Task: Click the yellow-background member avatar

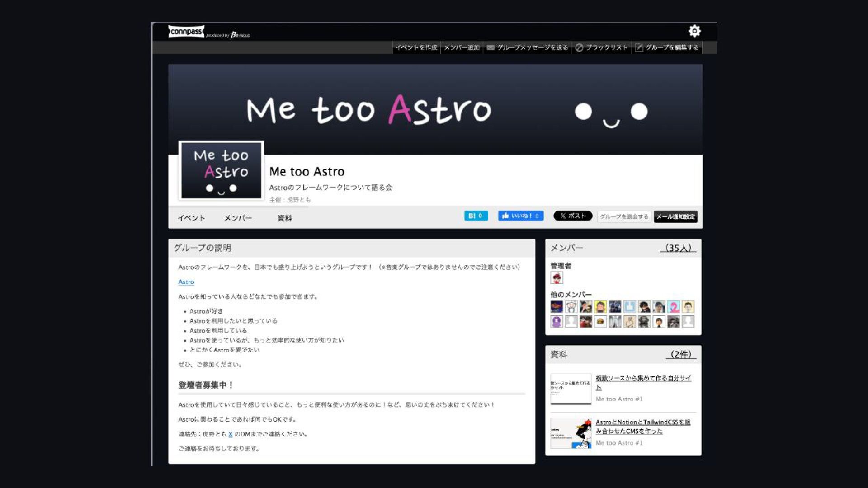Action: (x=600, y=307)
